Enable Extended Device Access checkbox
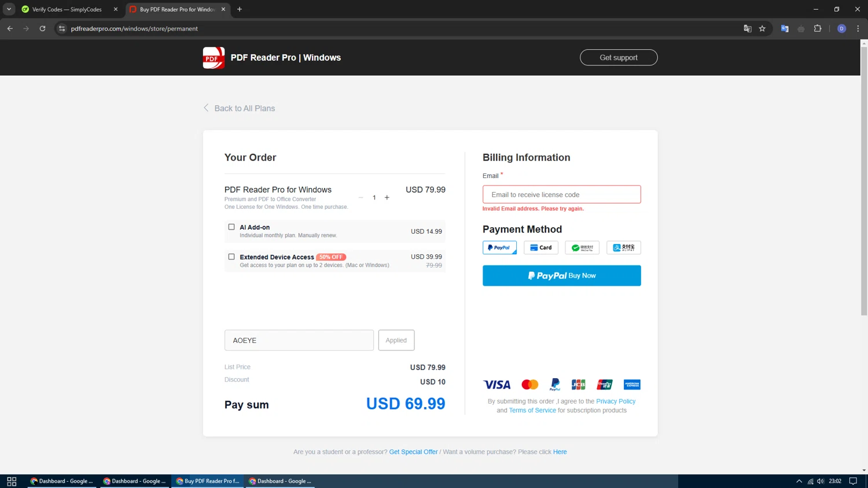Image resolution: width=868 pixels, height=488 pixels. coord(231,257)
